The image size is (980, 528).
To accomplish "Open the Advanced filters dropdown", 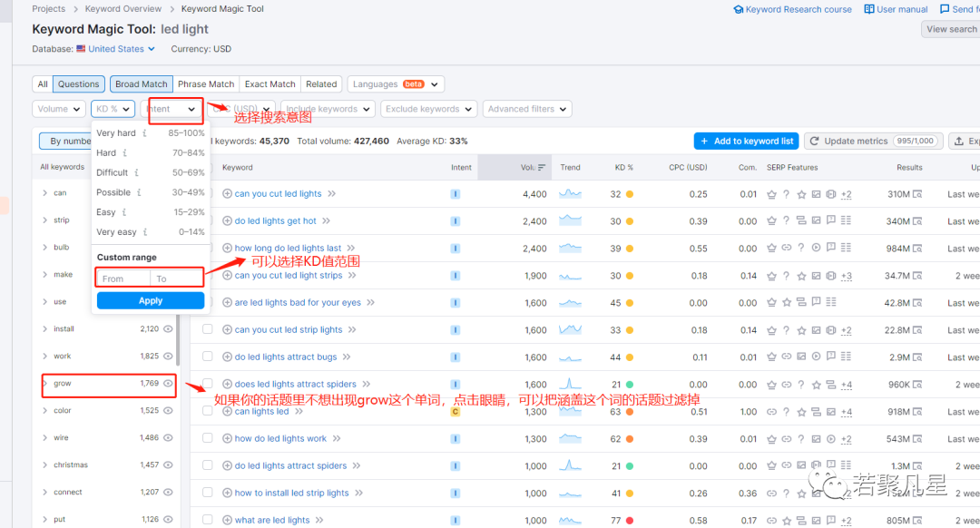I will point(527,109).
